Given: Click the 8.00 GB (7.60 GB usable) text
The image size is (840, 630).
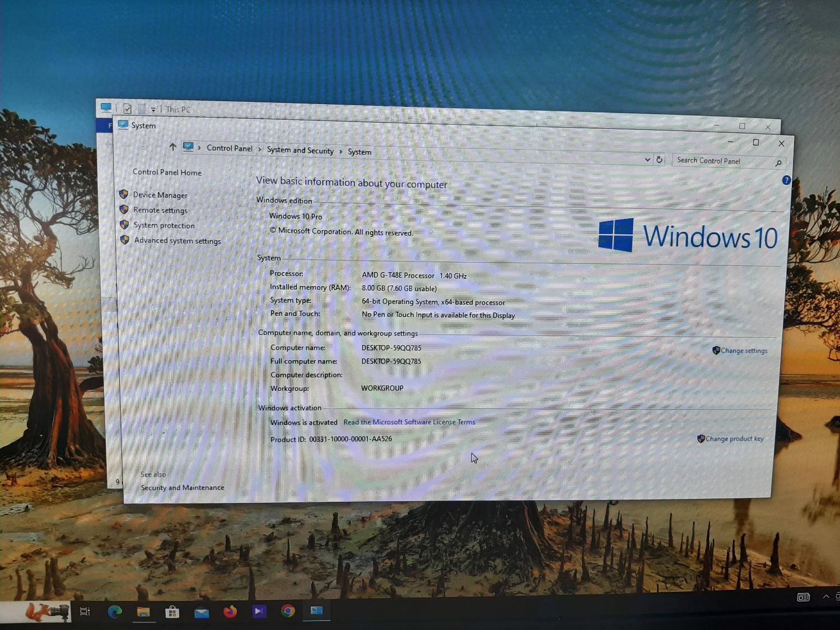Looking at the screenshot, I should click(399, 288).
